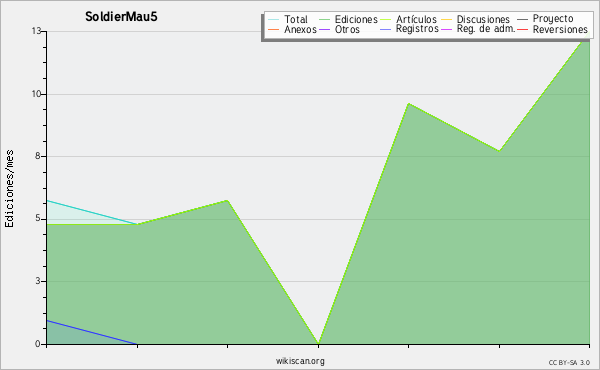Click the y-axis value 5
The width and height of the screenshot is (600, 370).
click(38, 218)
